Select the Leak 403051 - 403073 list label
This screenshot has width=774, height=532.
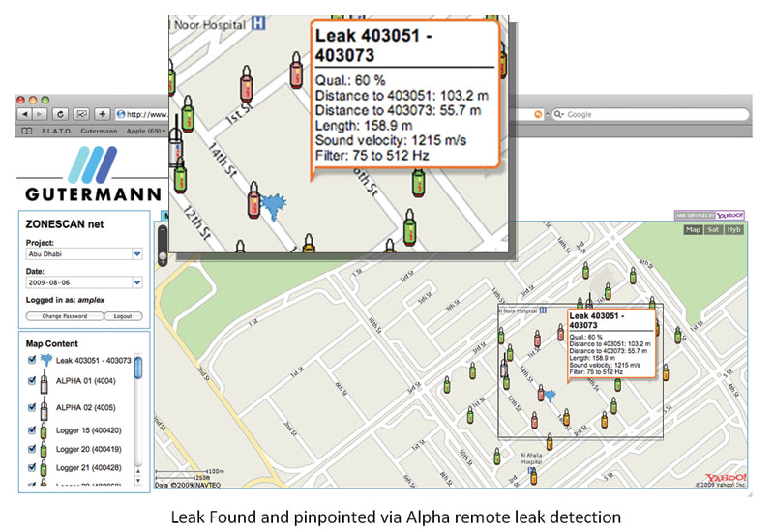[x=93, y=360]
